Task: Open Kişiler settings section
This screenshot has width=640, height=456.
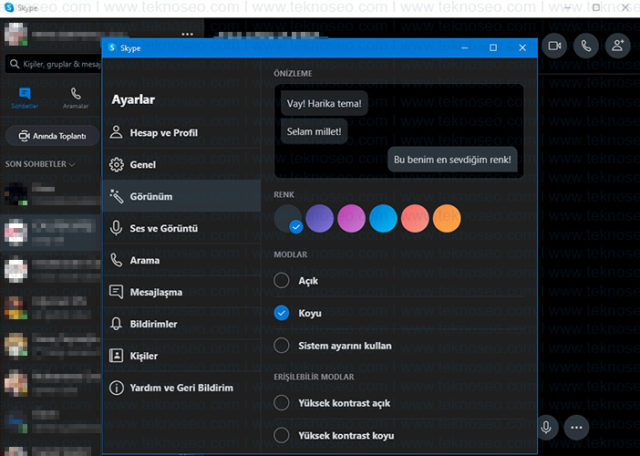Action: 181,356
